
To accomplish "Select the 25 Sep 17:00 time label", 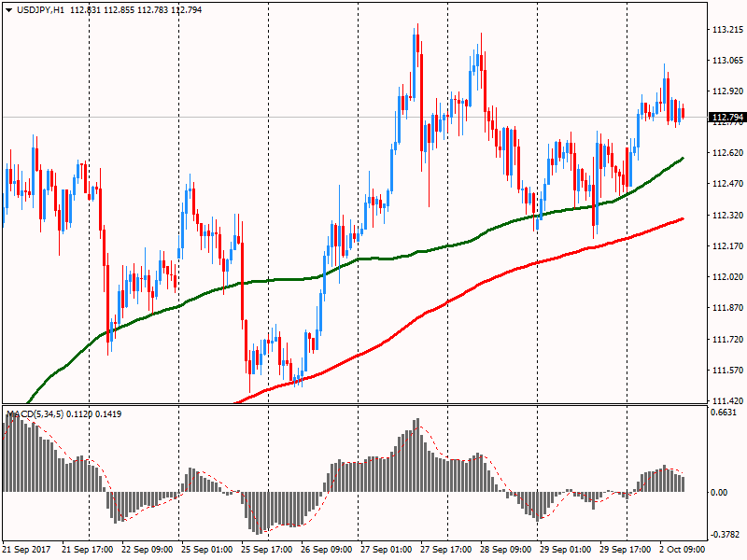I will point(267,550).
